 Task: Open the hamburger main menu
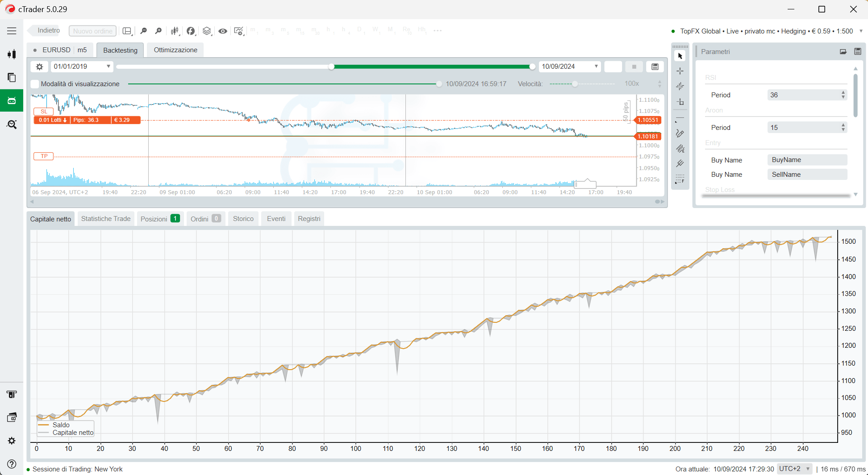[x=12, y=31]
